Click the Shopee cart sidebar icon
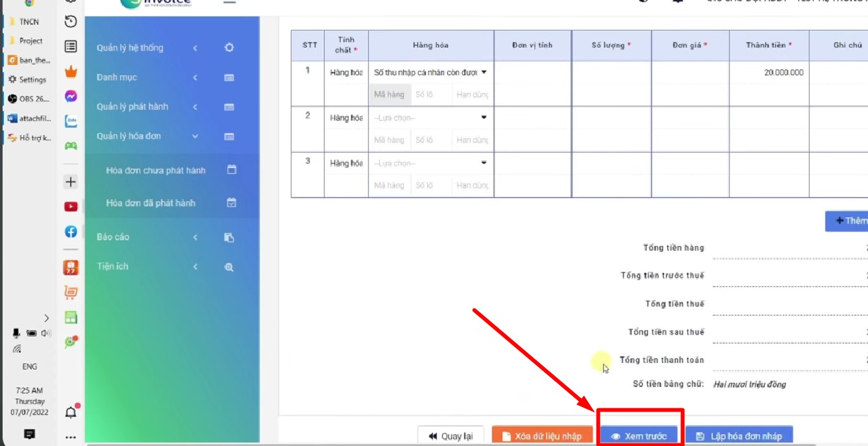 point(71,293)
